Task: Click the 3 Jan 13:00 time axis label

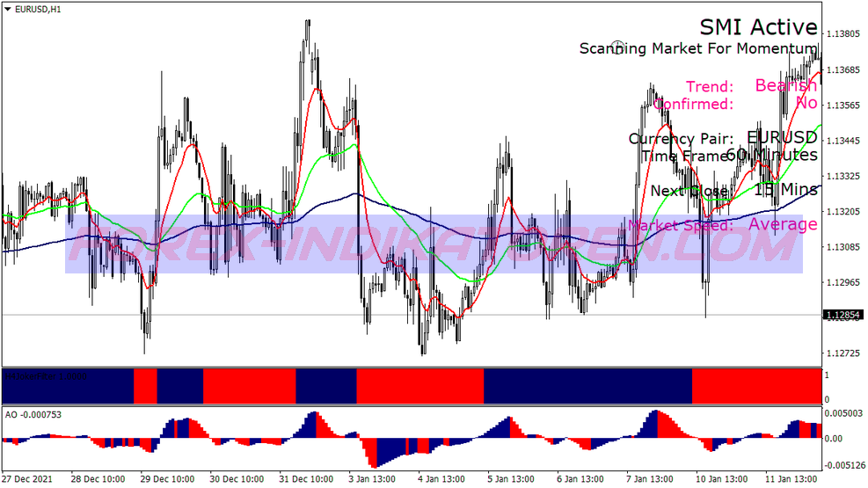Action: click(372, 479)
